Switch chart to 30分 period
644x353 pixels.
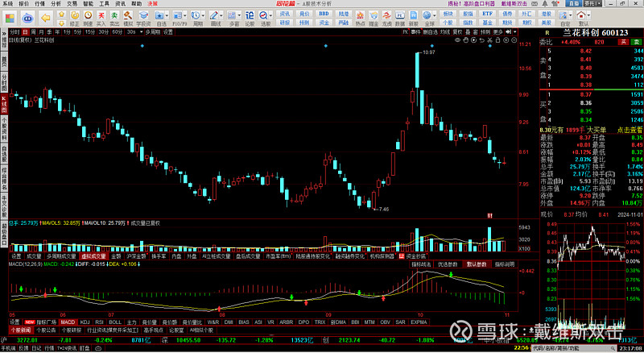pyautogui.click(x=104, y=32)
